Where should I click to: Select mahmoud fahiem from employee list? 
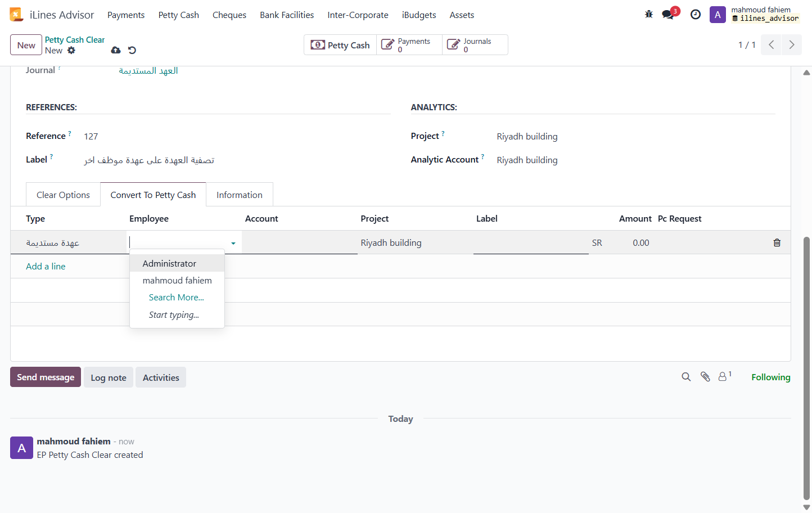pos(177,280)
